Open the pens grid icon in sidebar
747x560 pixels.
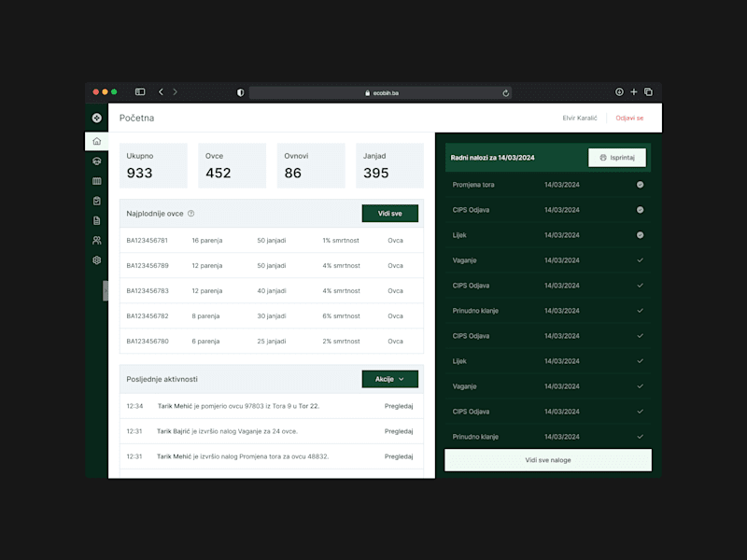(x=97, y=181)
